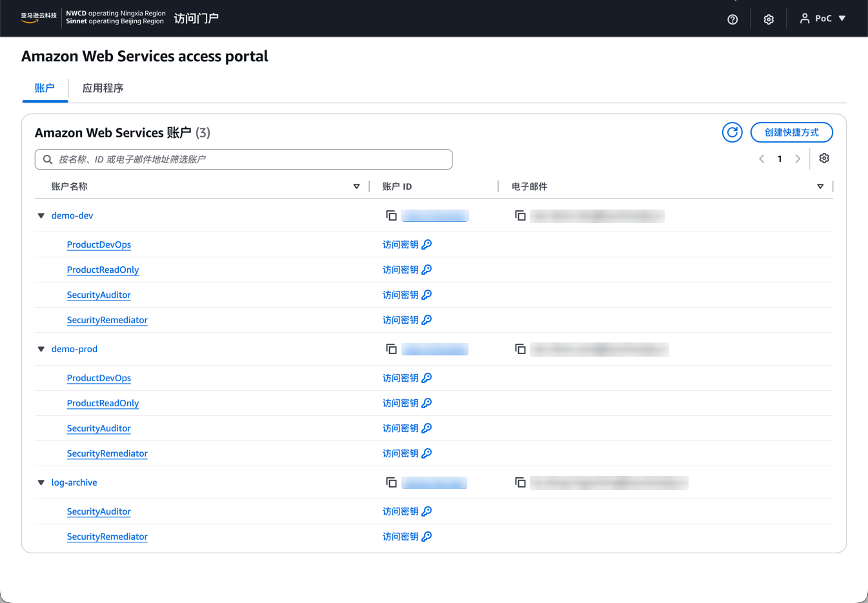Get 访问密钥 for demo-prod ProductDevOps
Image resolution: width=868 pixels, height=603 pixels.
point(407,378)
